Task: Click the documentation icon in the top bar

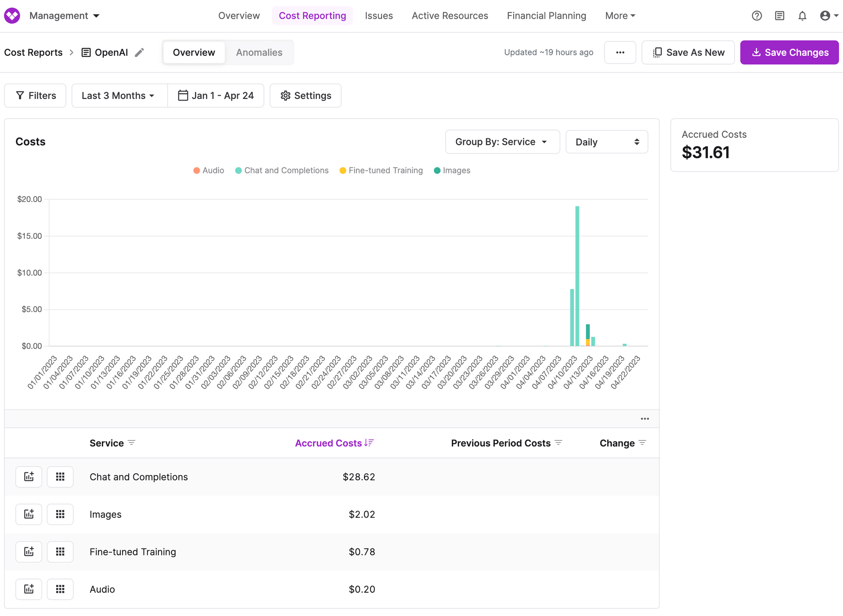Action: point(780,15)
